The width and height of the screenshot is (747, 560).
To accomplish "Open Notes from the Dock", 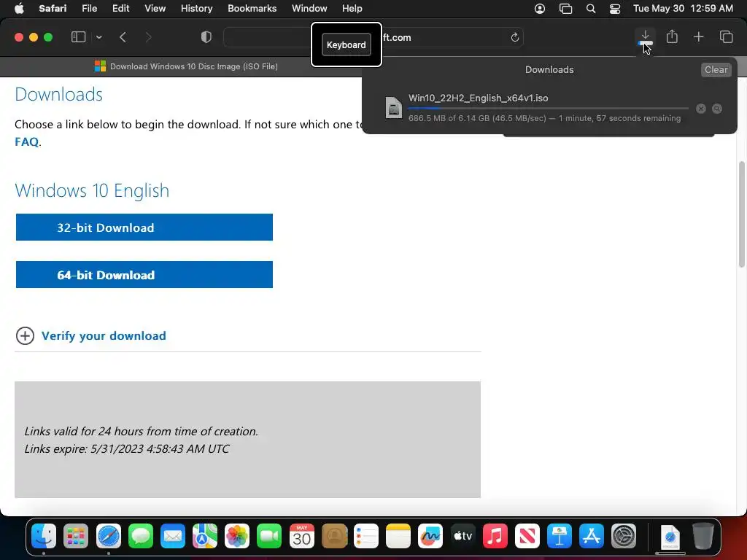I will click(398, 536).
